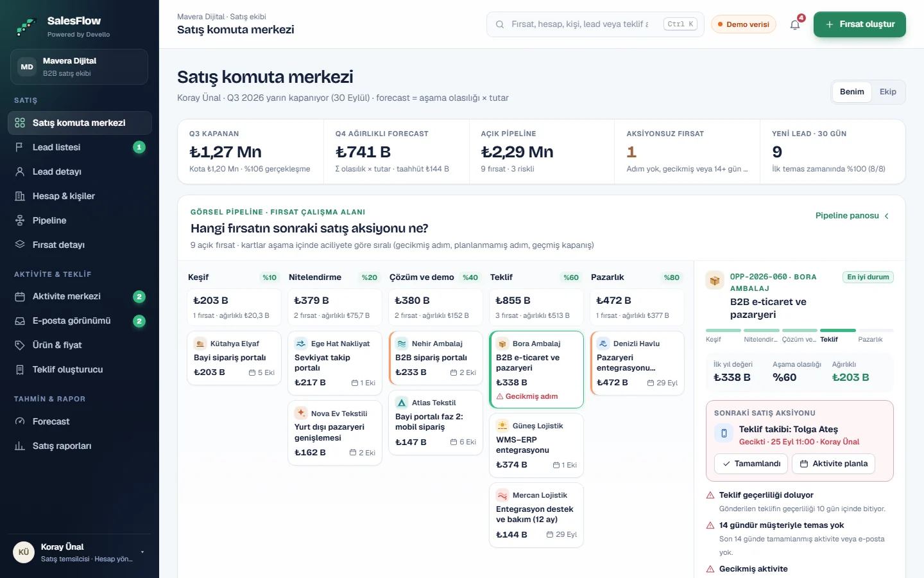The height and width of the screenshot is (578, 924).
Task: Click the Atlas Tekstil company icon
Action: [402, 403]
